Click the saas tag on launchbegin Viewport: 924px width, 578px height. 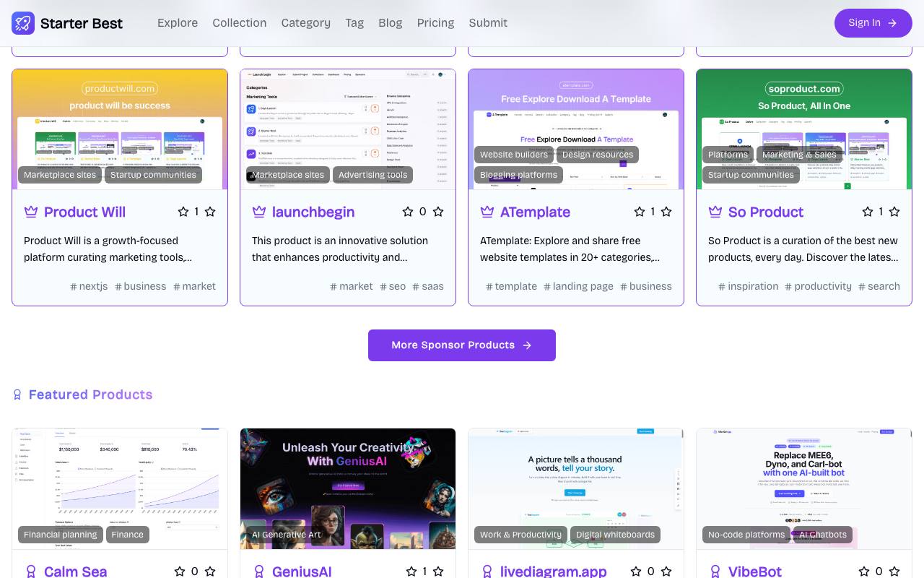(x=428, y=286)
